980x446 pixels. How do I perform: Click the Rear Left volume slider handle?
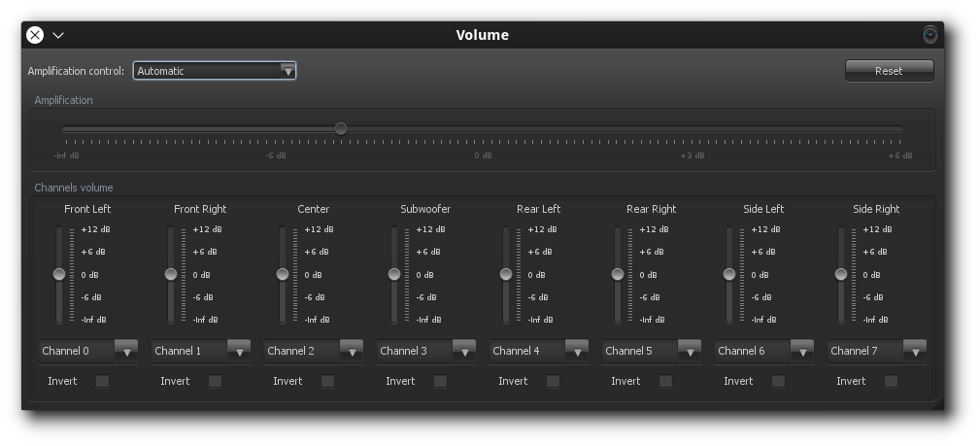coord(506,274)
